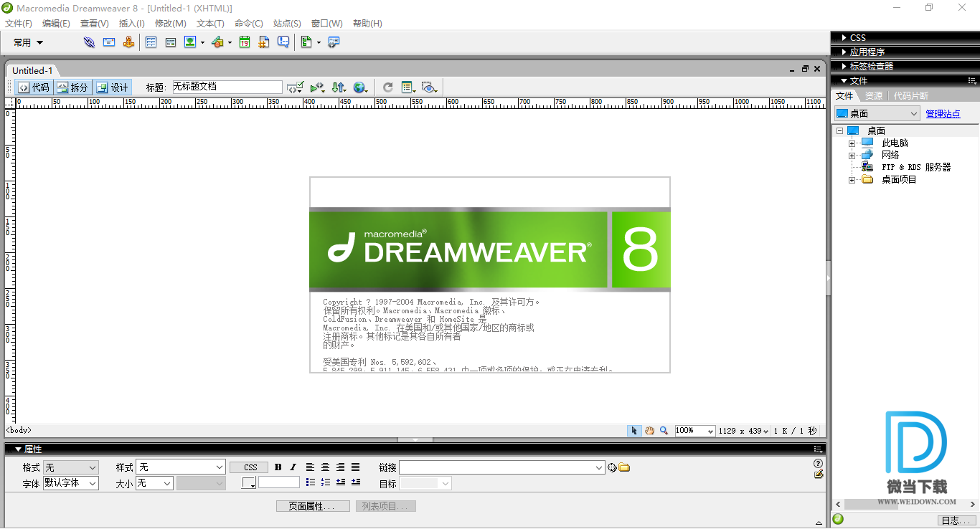980x529 pixels.
Task: Click the point-to-file target icon
Action: pos(612,467)
